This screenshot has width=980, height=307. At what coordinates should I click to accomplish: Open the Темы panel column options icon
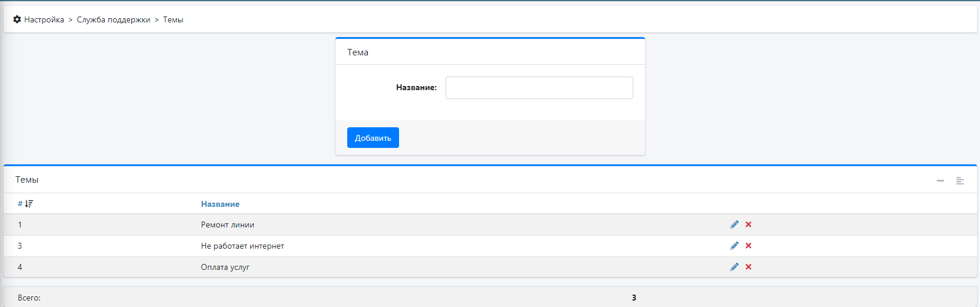(959, 180)
